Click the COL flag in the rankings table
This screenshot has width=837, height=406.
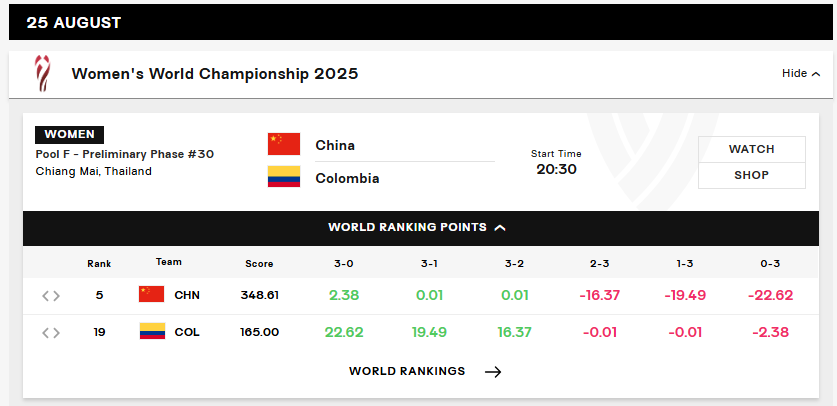pos(151,331)
